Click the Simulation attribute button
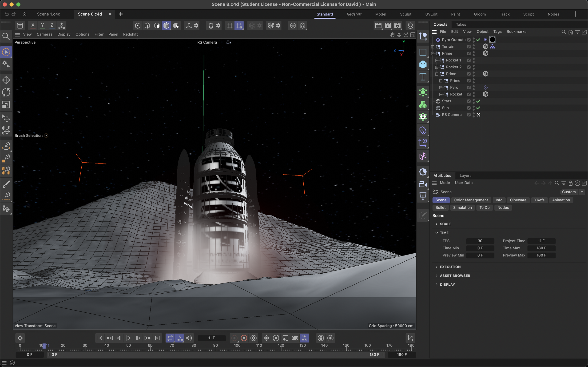 pyautogui.click(x=462, y=207)
